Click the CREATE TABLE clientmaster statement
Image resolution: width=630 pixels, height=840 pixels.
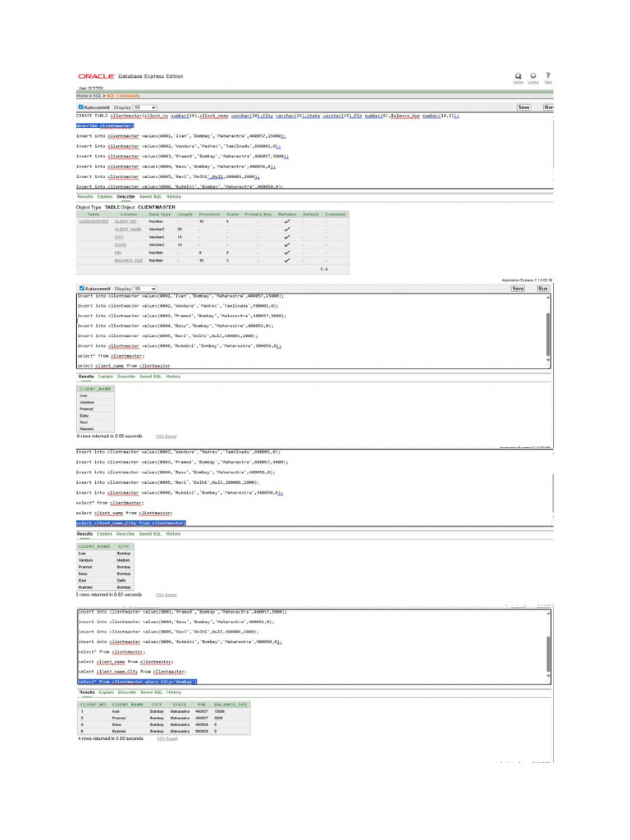[268, 116]
